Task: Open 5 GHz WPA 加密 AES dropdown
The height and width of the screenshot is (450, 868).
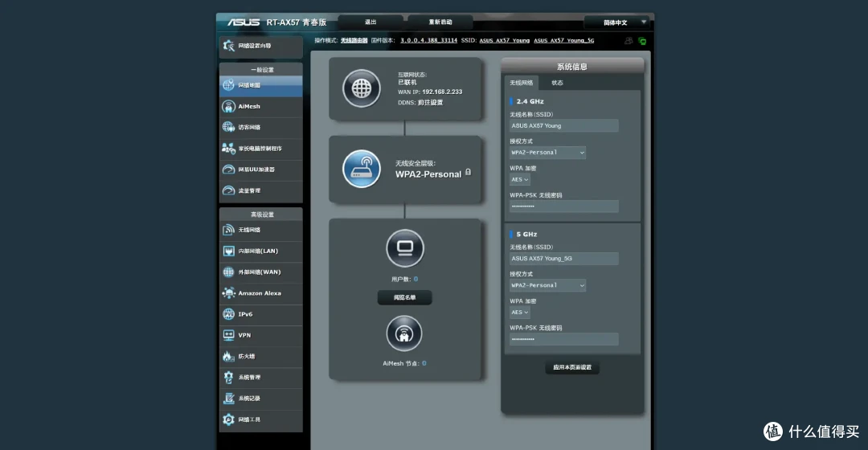Action: click(519, 312)
